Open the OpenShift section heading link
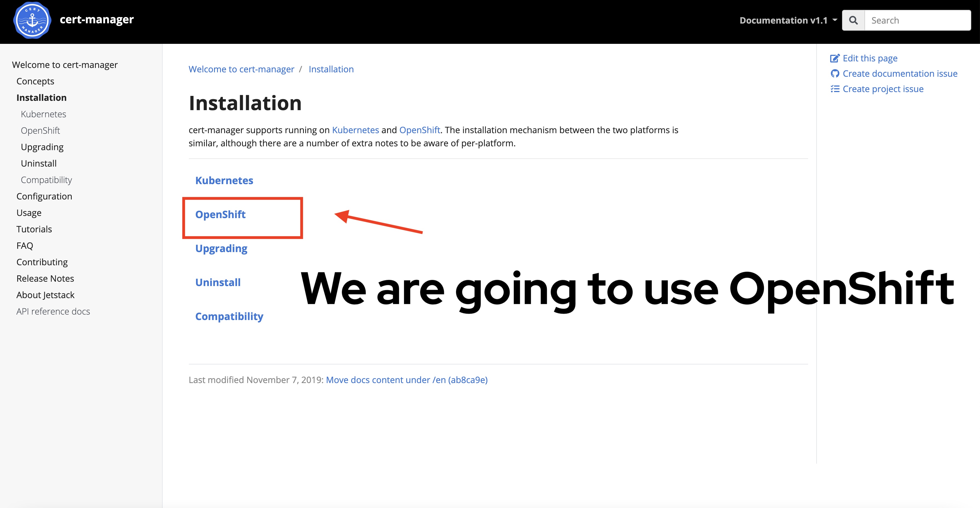The height and width of the screenshot is (508, 980). [x=220, y=214]
